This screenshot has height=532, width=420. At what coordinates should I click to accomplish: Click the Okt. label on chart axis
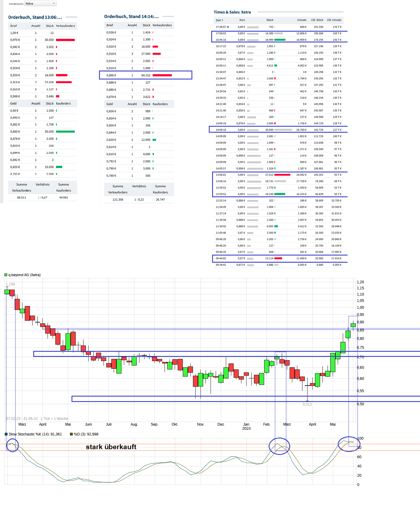[x=175, y=424]
